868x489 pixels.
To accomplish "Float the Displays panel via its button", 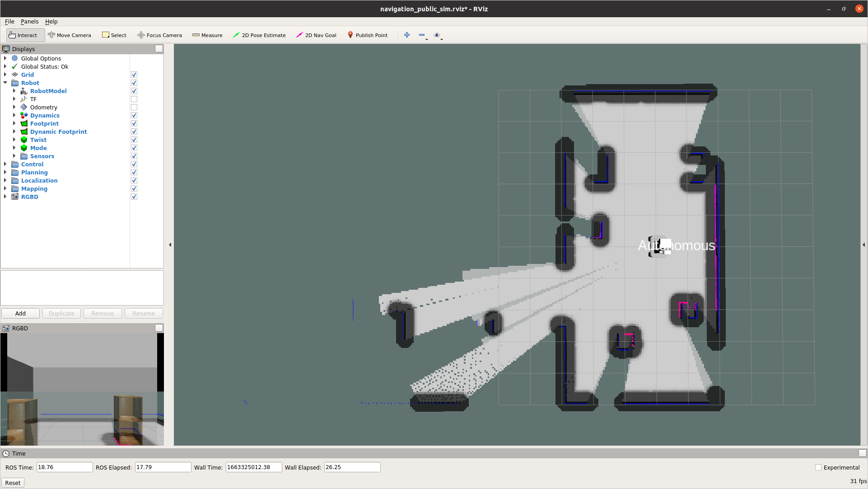I will tap(159, 49).
